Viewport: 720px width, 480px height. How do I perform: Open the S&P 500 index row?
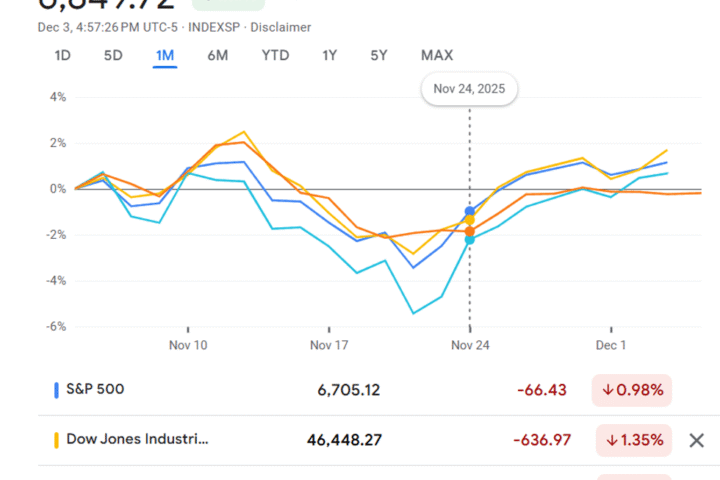click(96, 390)
